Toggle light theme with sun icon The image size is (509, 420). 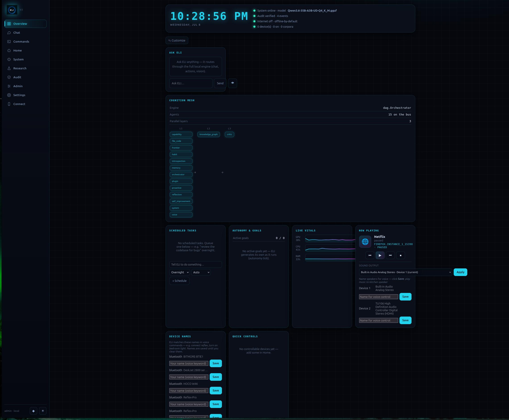[43, 411]
